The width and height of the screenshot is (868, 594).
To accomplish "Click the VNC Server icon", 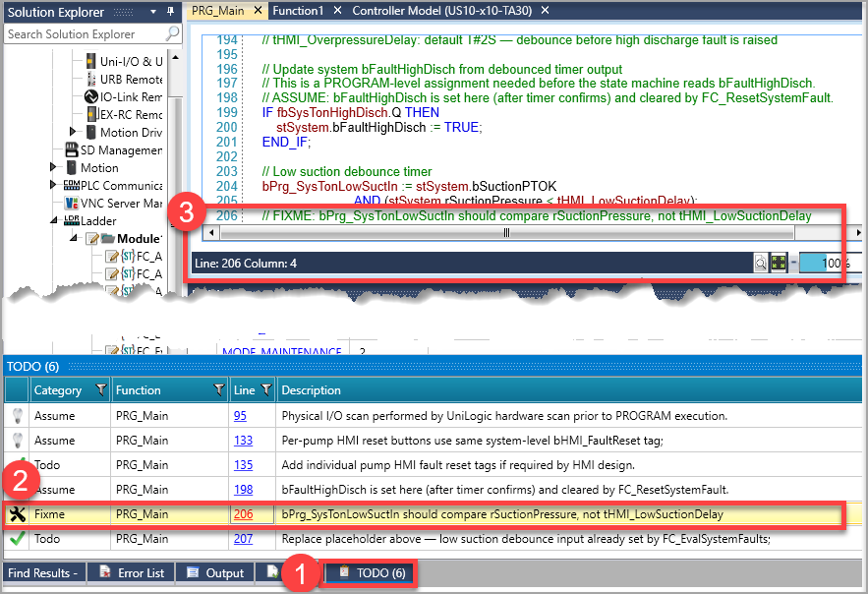I will tap(72, 204).
